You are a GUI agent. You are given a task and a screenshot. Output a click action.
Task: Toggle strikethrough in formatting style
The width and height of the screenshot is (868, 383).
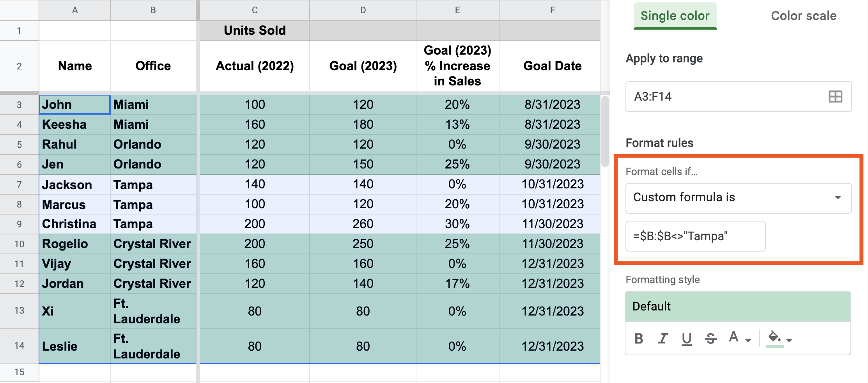click(x=710, y=338)
